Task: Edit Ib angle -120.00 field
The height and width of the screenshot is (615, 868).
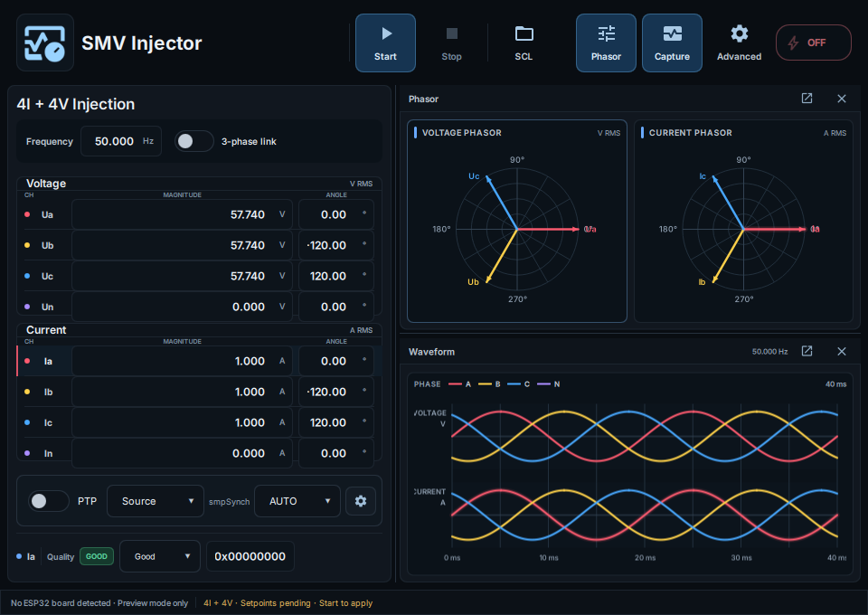Action: pyautogui.click(x=336, y=392)
